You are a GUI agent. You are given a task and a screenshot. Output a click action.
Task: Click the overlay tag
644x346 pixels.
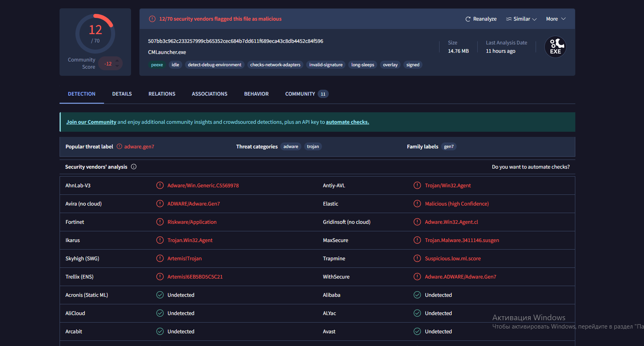tap(390, 65)
